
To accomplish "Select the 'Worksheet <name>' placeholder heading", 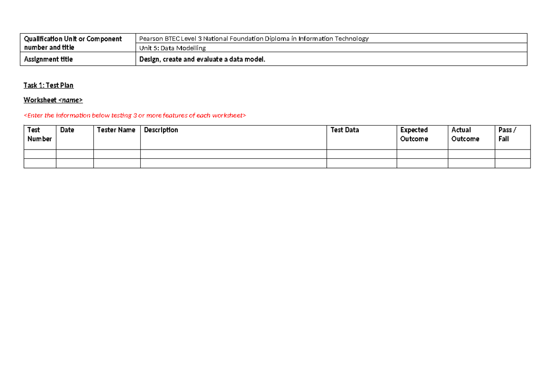I will click(53, 100).
